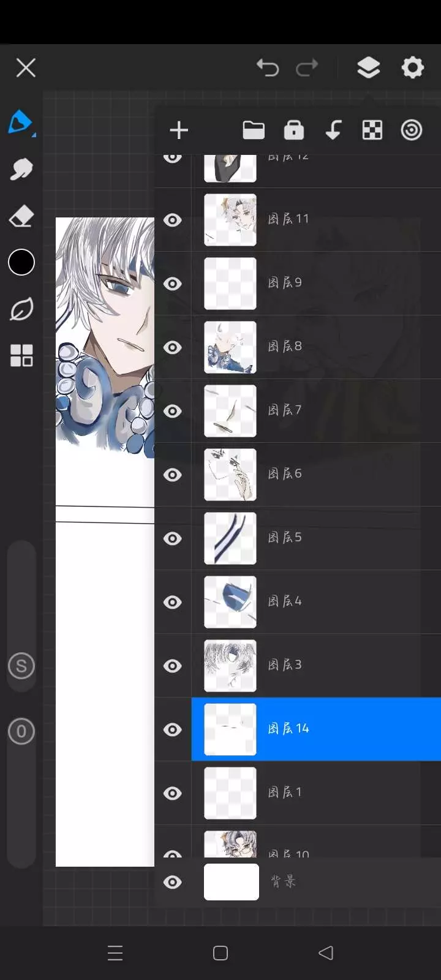Select the pen brush tool
Image resolution: width=441 pixels, height=980 pixels.
21,123
